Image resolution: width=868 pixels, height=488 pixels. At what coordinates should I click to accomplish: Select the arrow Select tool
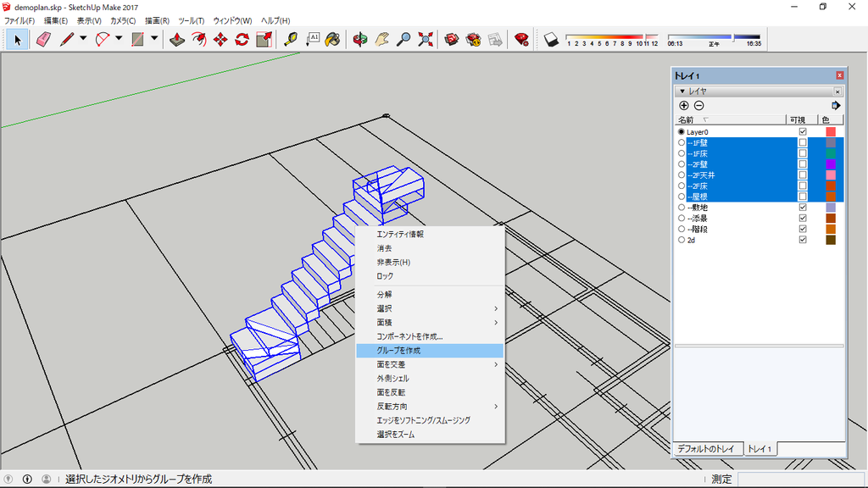pyautogui.click(x=17, y=39)
